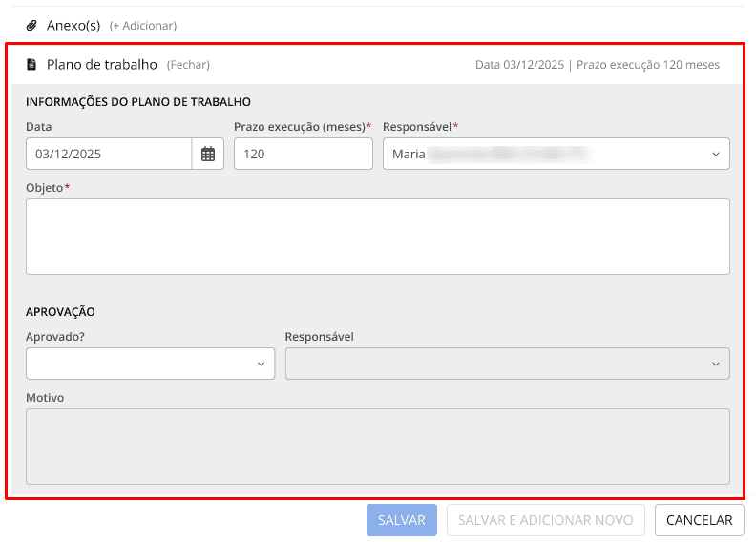Click the paperclip icon beside Anexo(s)
Screen dimensions: 756x542
pyautogui.click(x=31, y=26)
